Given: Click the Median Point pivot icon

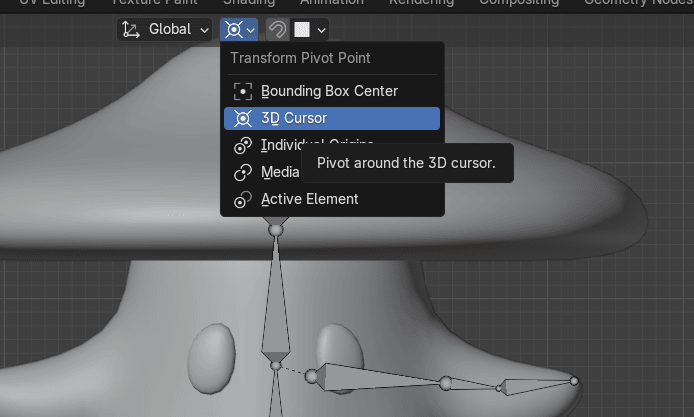Looking at the screenshot, I should pyautogui.click(x=242, y=172).
